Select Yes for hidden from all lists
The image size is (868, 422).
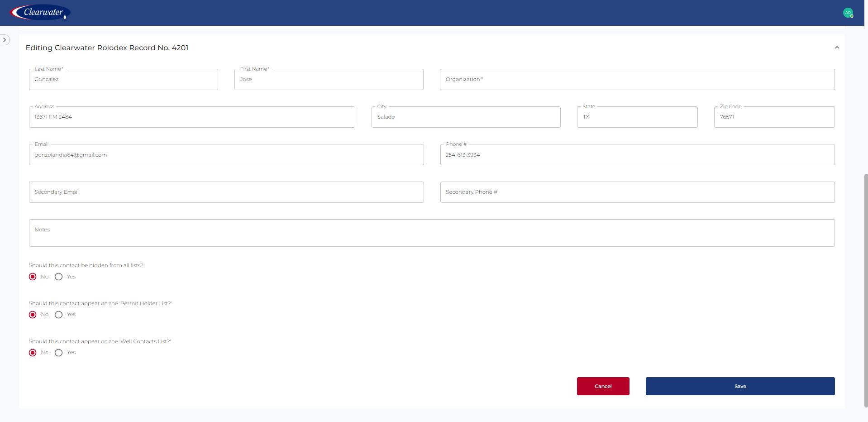(59, 277)
